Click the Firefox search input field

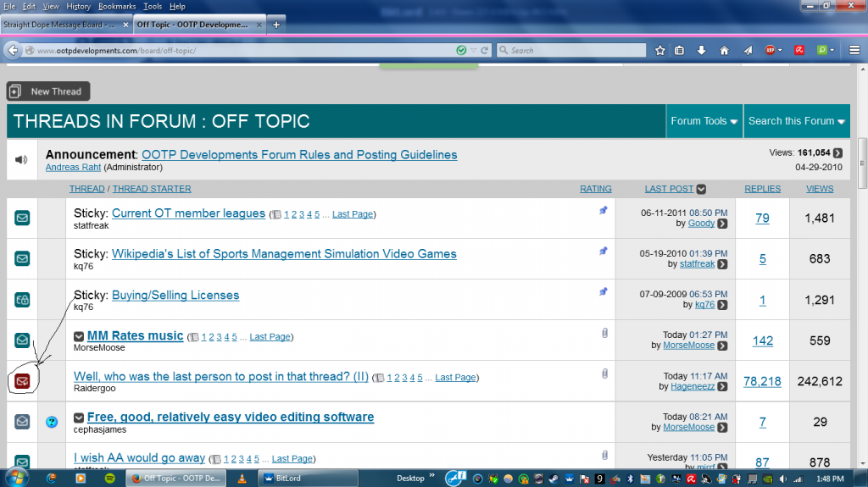pos(571,50)
